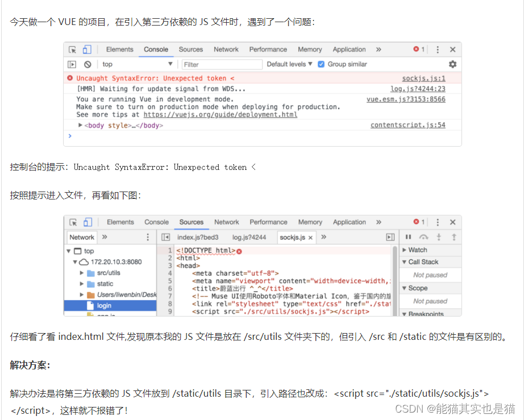Viewport: 524px width, 420px height.
Task: Open DevTools settings via the gear icon
Action: [454, 64]
